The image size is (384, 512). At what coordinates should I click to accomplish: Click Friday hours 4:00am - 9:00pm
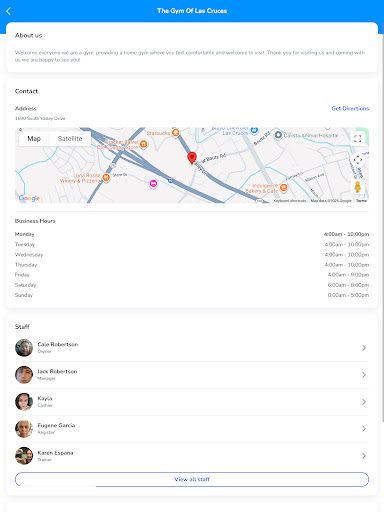(348, 275)
